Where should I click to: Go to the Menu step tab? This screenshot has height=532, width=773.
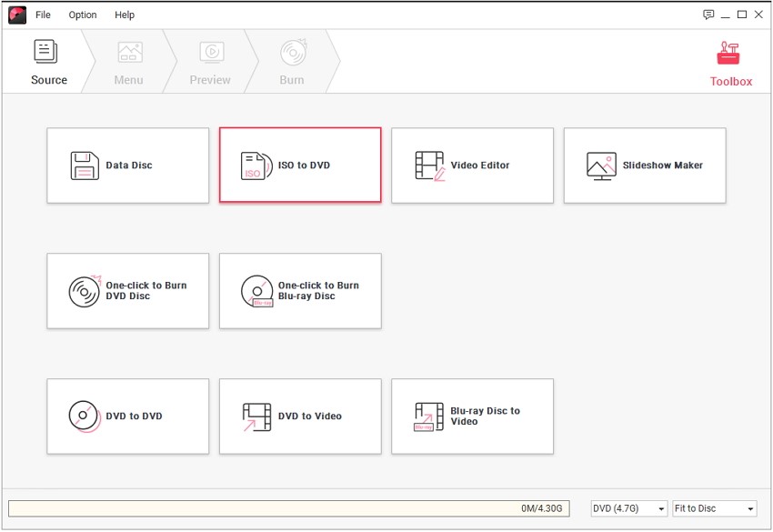(x=128, y=63)
